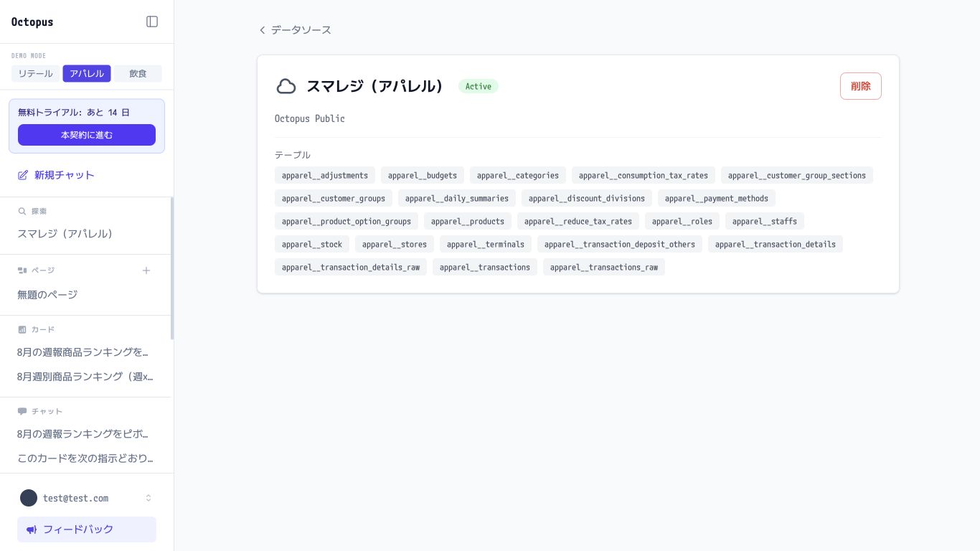The image size is (980, 551).
Task: Click table tag apparel__transactions_raw
Action: [604, 267]
